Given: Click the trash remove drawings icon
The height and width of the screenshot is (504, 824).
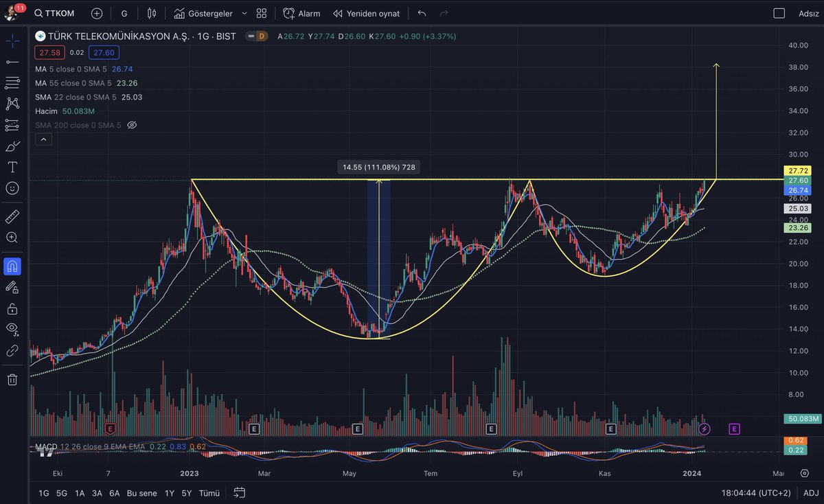Looking at the screenshot, I should point(12,379).
